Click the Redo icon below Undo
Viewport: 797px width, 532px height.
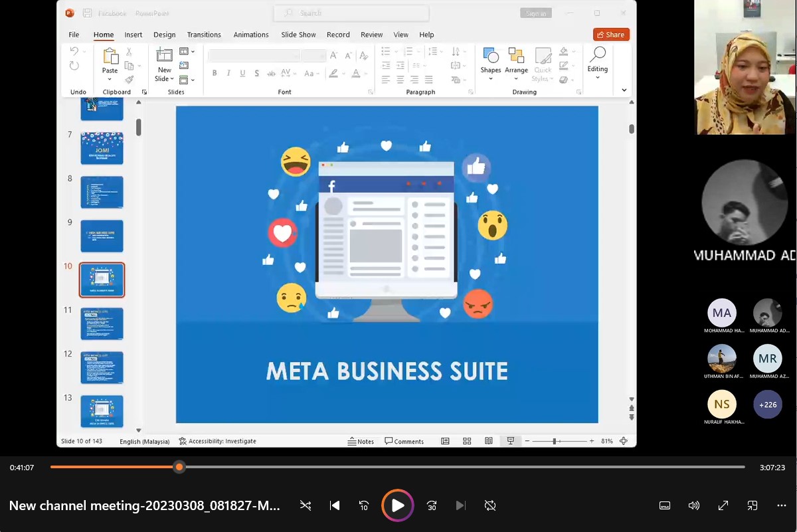74,66
